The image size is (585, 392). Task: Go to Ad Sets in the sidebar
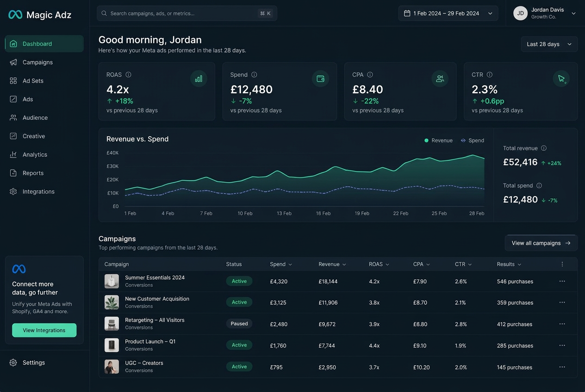[44, 81]
